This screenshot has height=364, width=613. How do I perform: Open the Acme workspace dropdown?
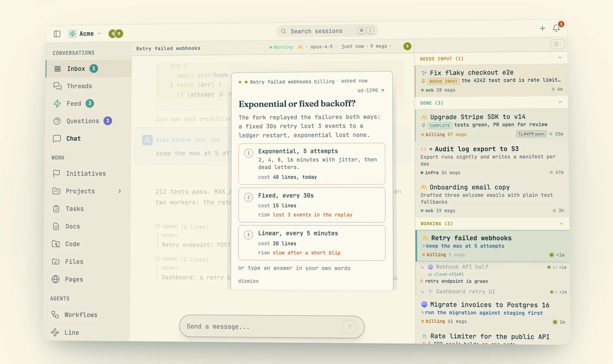85,34
